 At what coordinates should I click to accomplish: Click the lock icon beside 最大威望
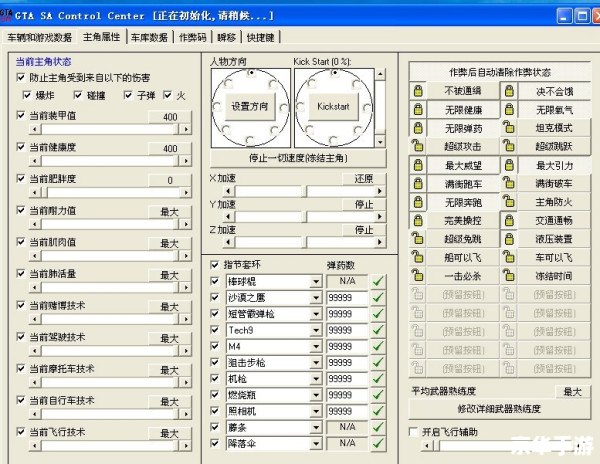point(418,165)
